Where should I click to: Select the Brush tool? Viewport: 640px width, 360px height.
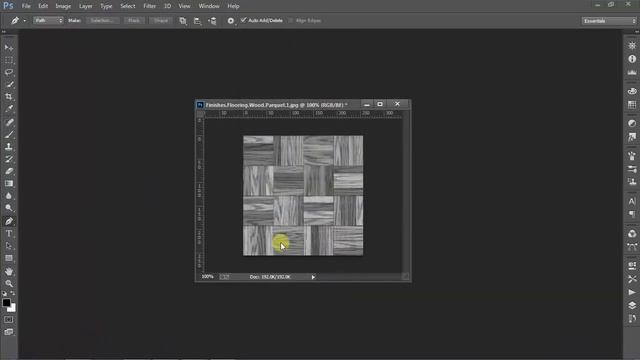pos(9,134)
